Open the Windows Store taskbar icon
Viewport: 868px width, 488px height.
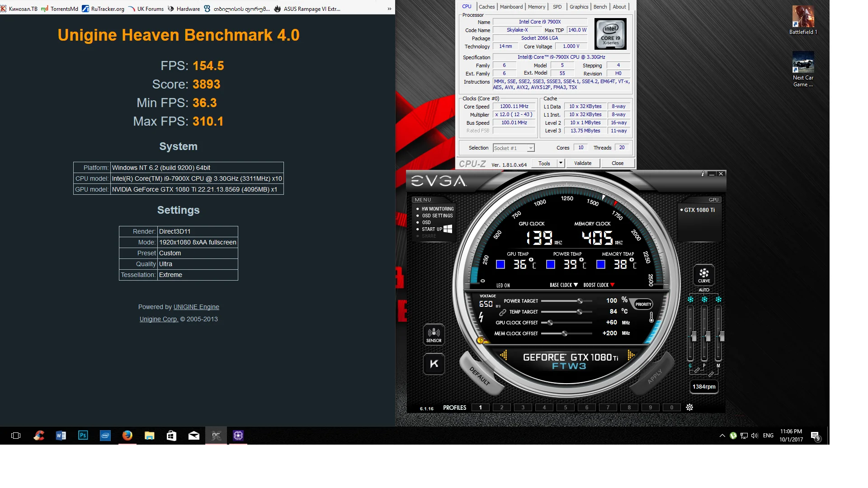click(x=171, y=436)
